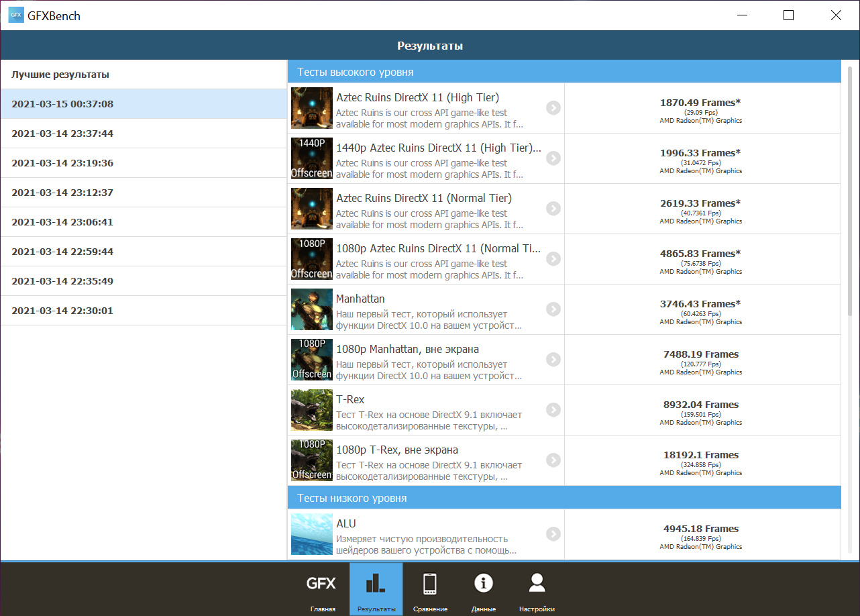Click the ALU test thumbnail

pyautogui.click(x=312, y=534)
